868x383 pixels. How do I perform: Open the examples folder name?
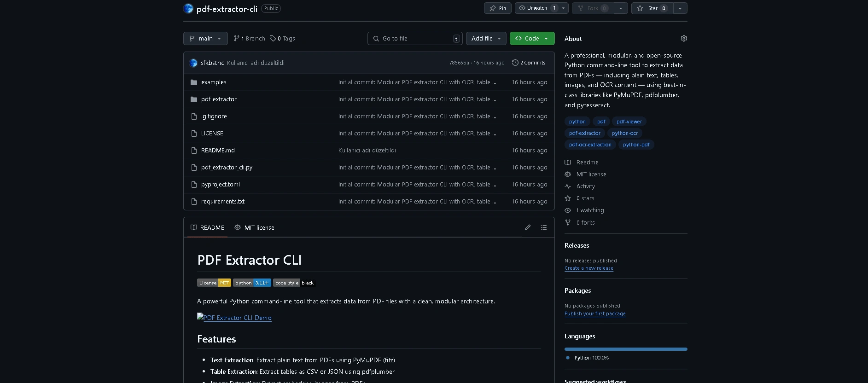point(214,82)
